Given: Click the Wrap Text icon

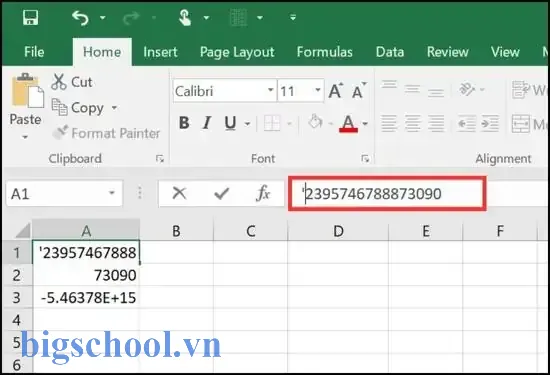Looking at the screenshot, I should pos(521,89).
